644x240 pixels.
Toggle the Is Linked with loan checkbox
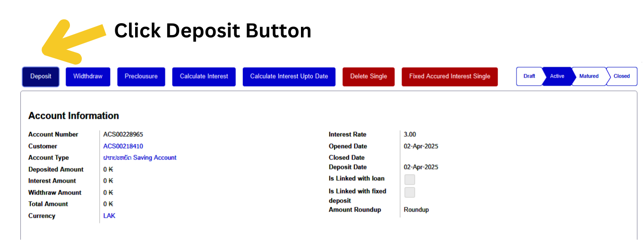point(410,179)
